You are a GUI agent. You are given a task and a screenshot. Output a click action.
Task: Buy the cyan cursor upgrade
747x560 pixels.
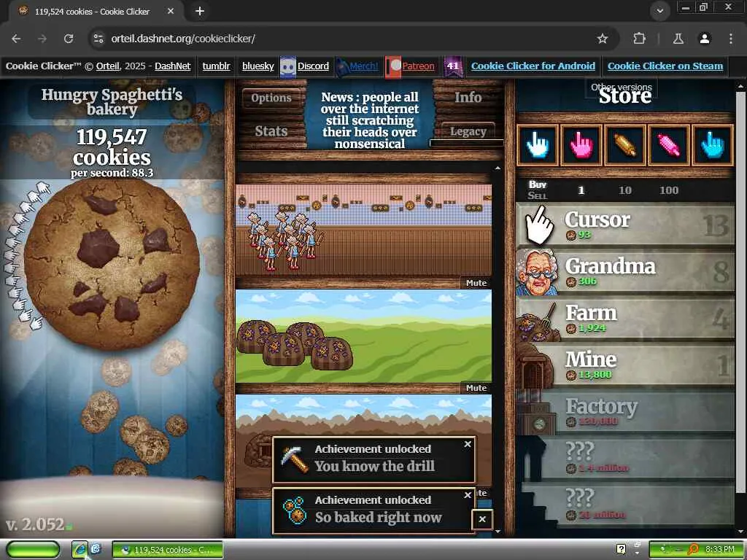coord(712,145)
